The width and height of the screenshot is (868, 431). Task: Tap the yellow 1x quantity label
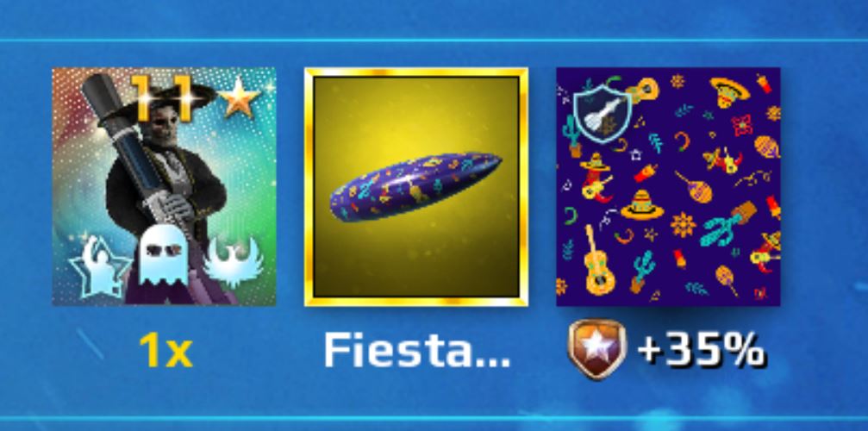click(165, 351)
